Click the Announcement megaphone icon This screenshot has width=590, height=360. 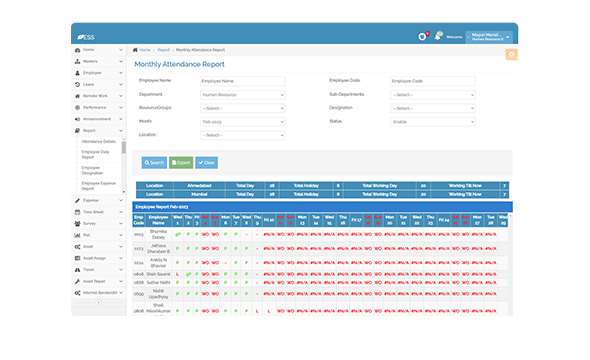[77, 119]
